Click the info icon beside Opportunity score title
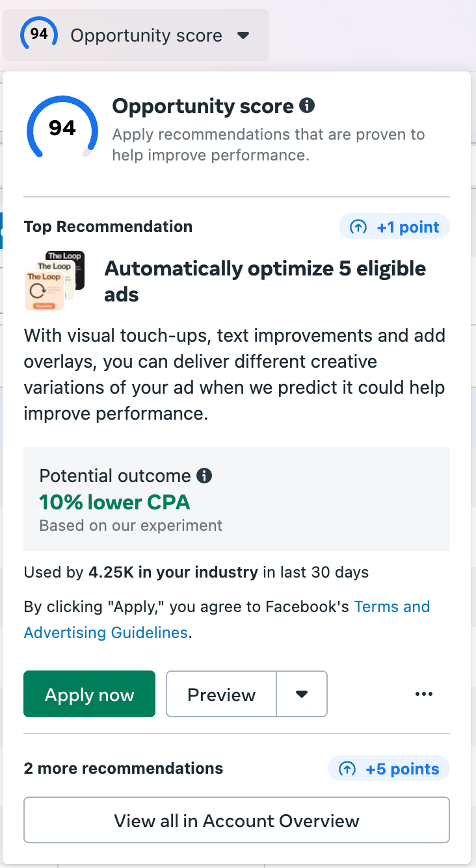476x868 pixels. (307, 105)
